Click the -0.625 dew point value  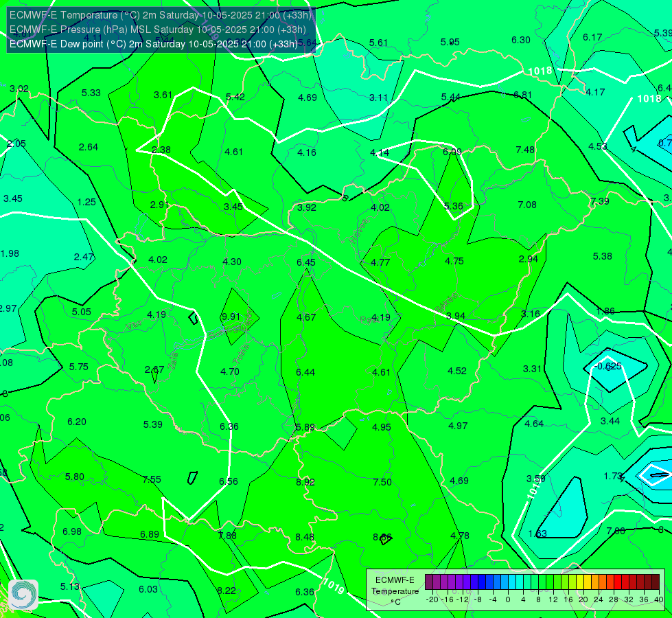[x=609, y=366]
